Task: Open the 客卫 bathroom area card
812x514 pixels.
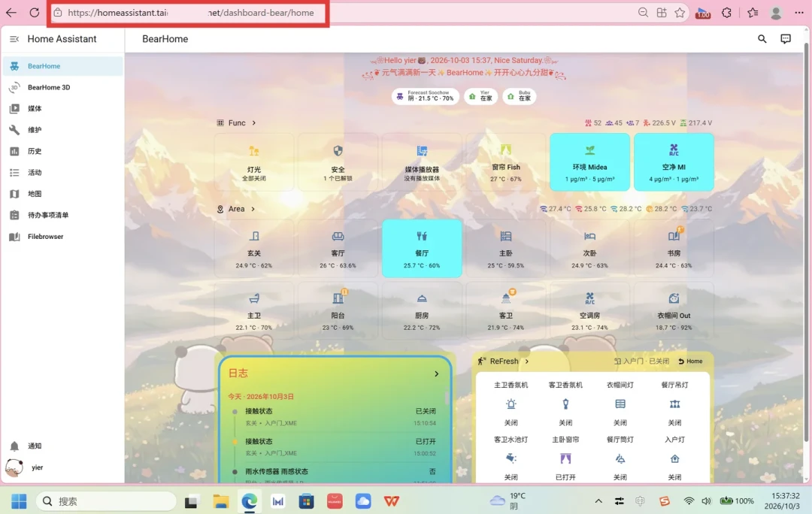Action: coord(505,310)
